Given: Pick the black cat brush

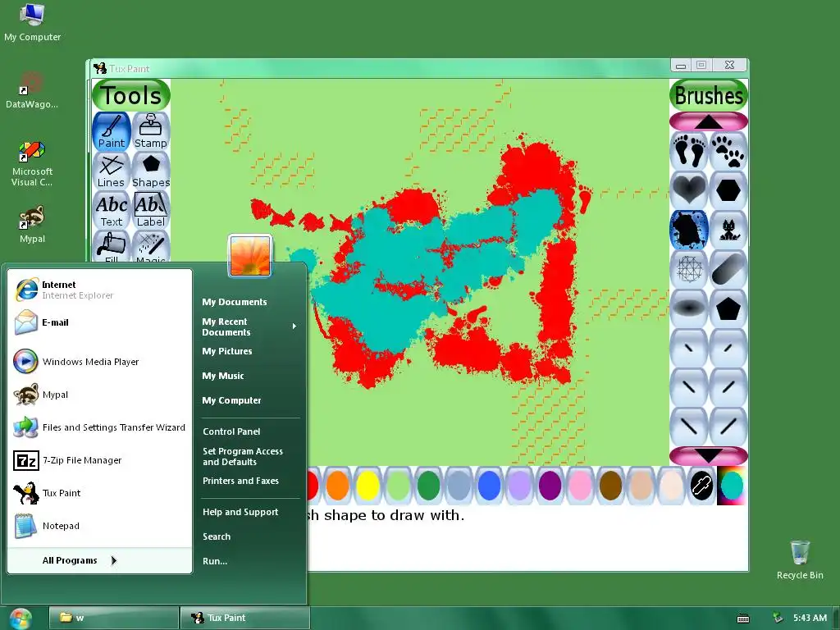Looking at the screenshot, I should (x=728, y=230).
